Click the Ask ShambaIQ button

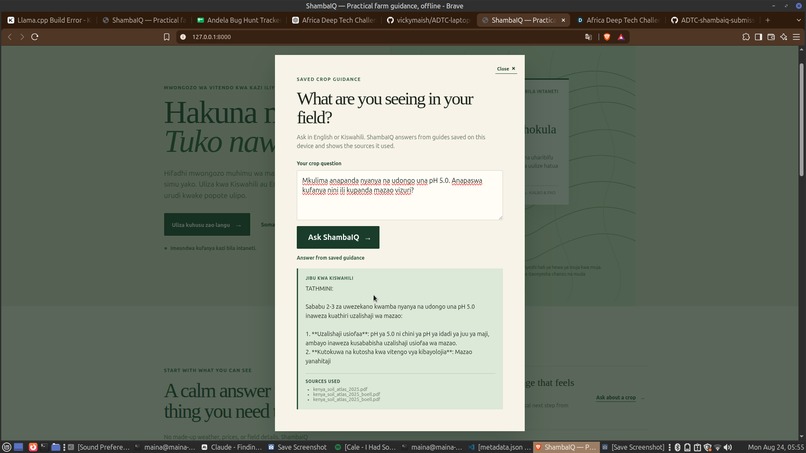(338, 238)
